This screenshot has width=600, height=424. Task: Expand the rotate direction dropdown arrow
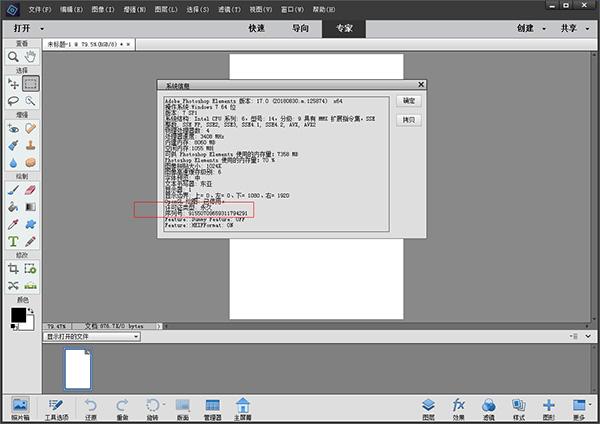pyautogui.click(x=164, y=404)
